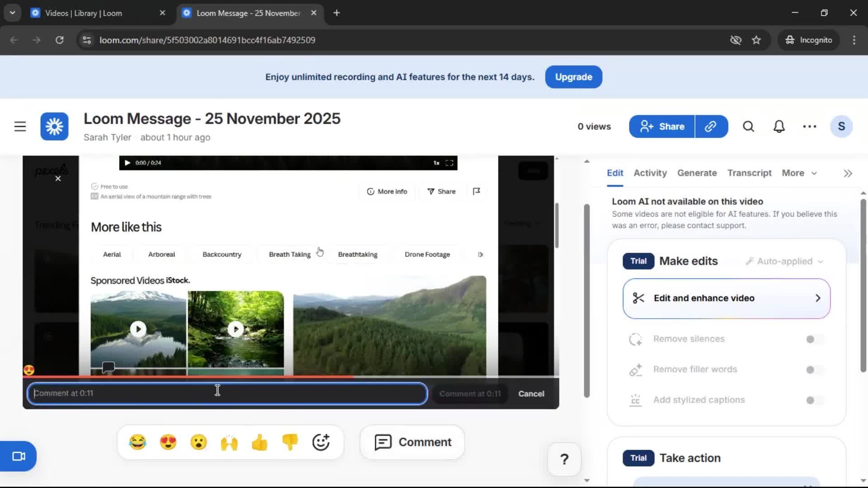
Task: Click the Upgrade button
Action: click(573, 77)
